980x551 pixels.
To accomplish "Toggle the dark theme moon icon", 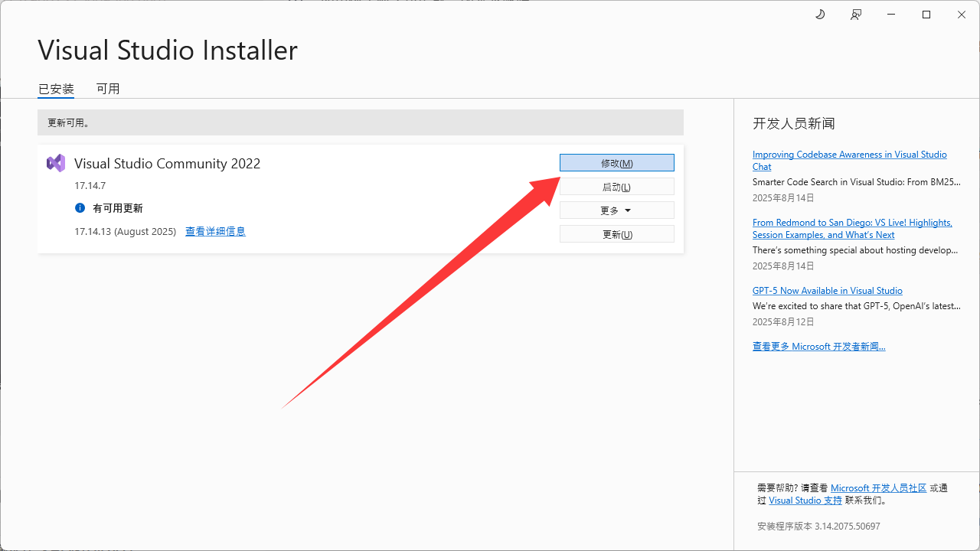I will [820, 15].
